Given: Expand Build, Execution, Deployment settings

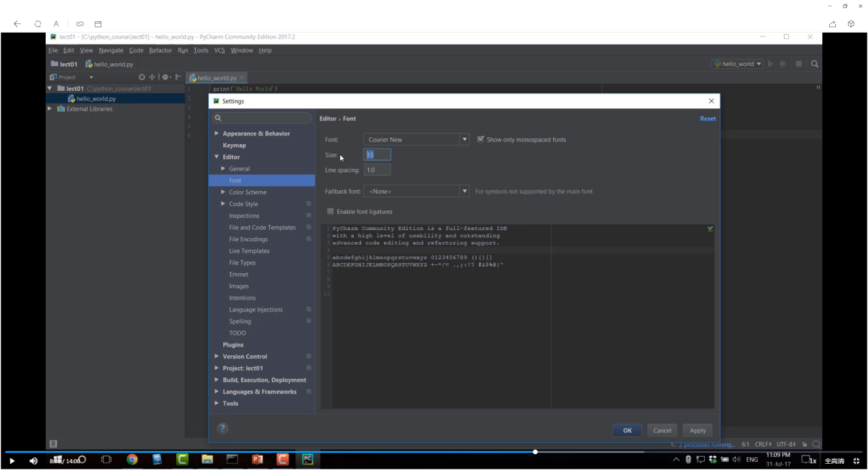Looking at the screenshot, I should [x=217, y=380].
